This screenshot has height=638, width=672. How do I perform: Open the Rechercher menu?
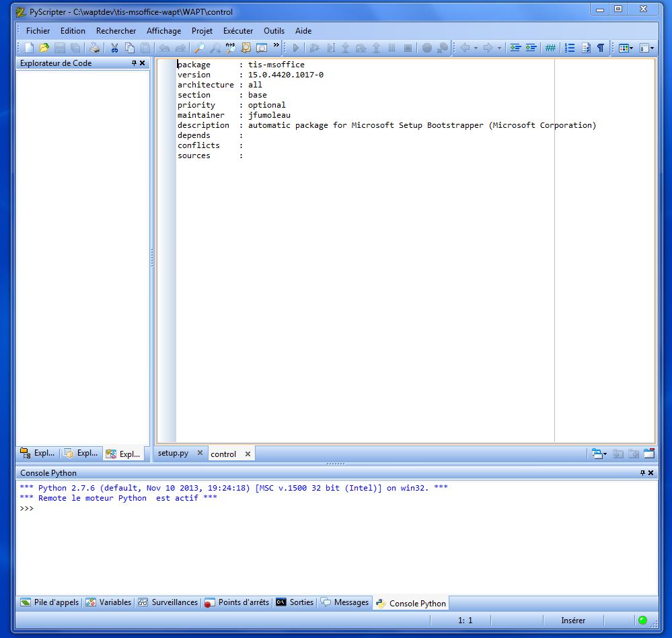[x=116, y=31]
